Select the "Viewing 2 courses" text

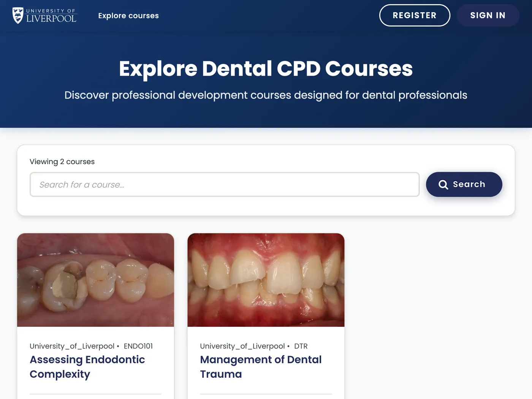tap(62, 161)
